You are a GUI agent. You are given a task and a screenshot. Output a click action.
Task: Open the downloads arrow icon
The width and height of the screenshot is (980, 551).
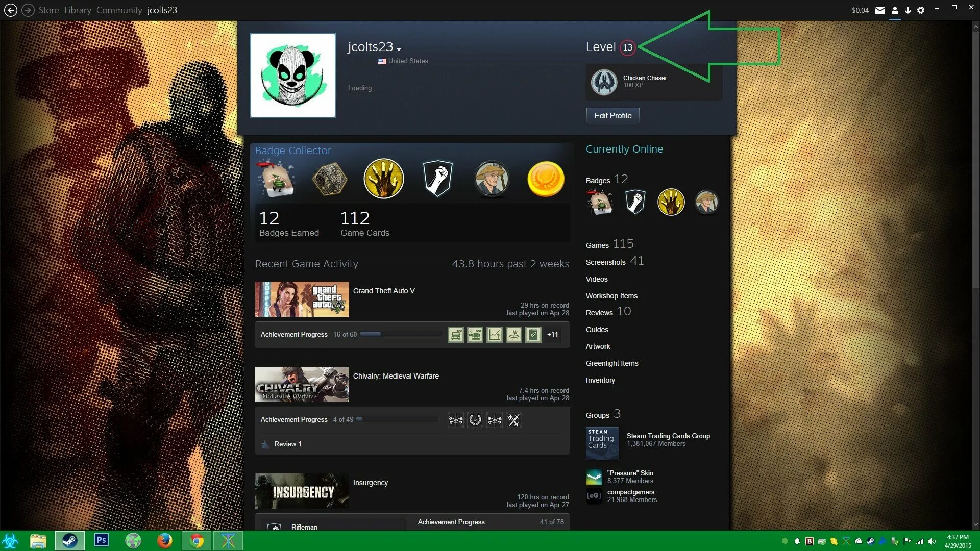908,10
